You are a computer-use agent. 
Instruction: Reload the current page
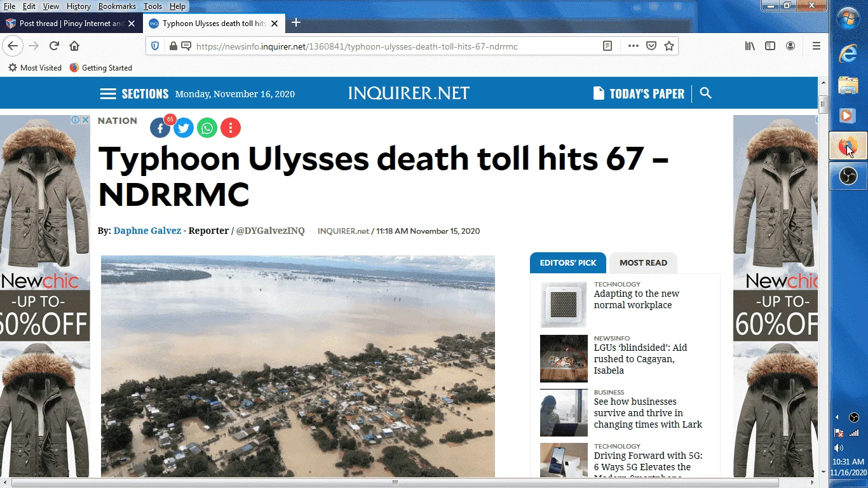54,46
